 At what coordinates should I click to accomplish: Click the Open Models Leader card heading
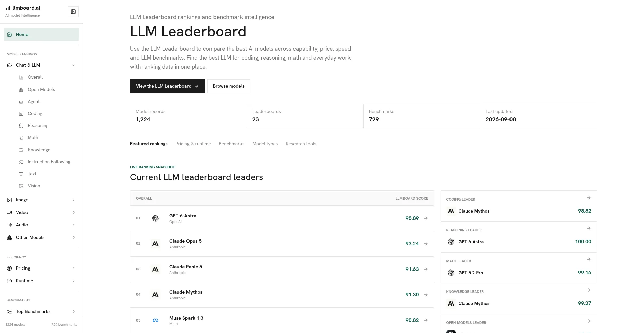pyautogui.click(x=466, y=323)
